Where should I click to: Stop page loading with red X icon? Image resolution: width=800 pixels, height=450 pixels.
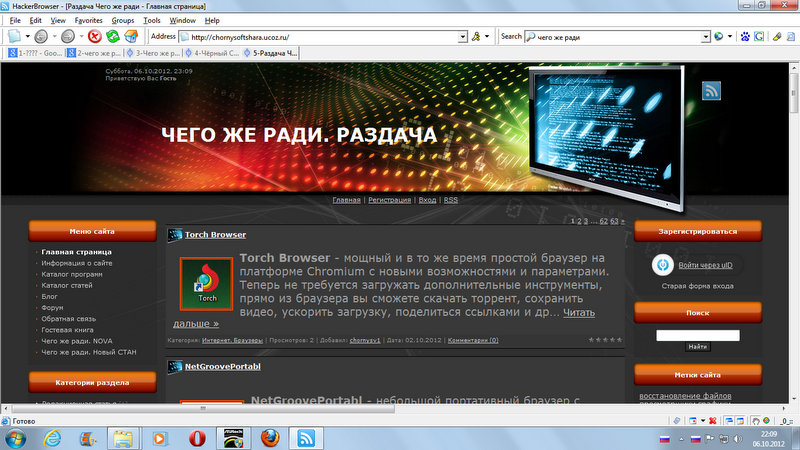[94, 36]
